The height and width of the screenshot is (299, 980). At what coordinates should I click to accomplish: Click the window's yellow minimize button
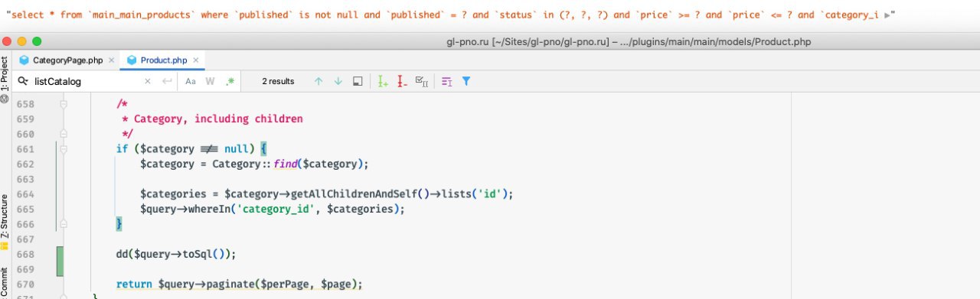22,41
